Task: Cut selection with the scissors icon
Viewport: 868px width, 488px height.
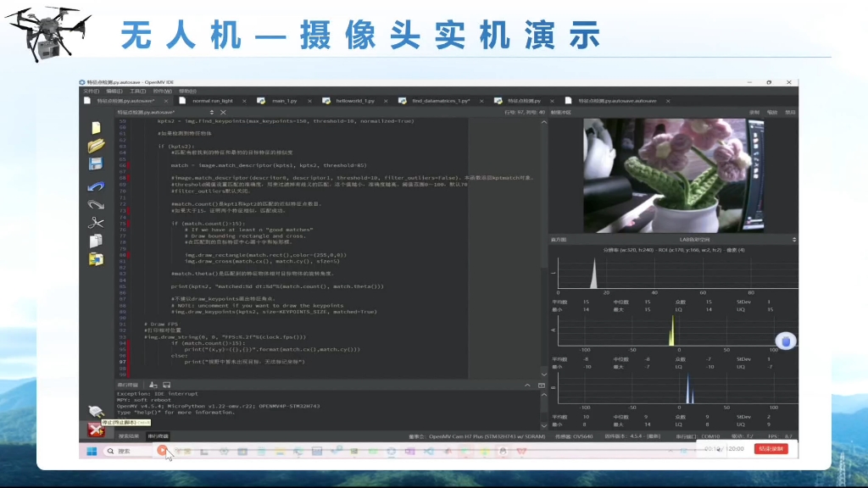Action: click(96, 223)
